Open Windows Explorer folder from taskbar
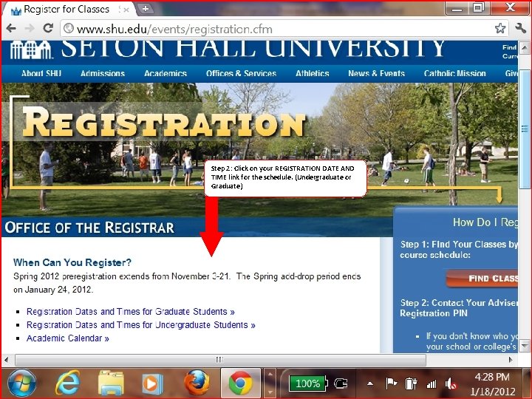Image resolution: width=532 pixels, height=399 pixels. click(111, 383)
